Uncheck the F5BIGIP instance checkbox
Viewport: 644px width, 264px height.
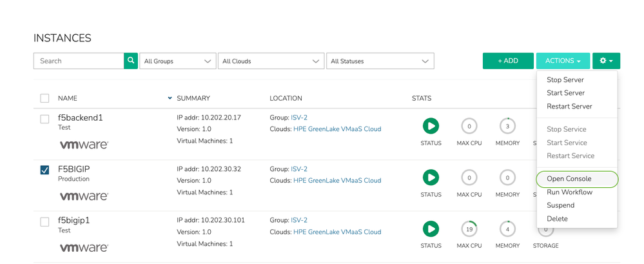coord(44,170)
